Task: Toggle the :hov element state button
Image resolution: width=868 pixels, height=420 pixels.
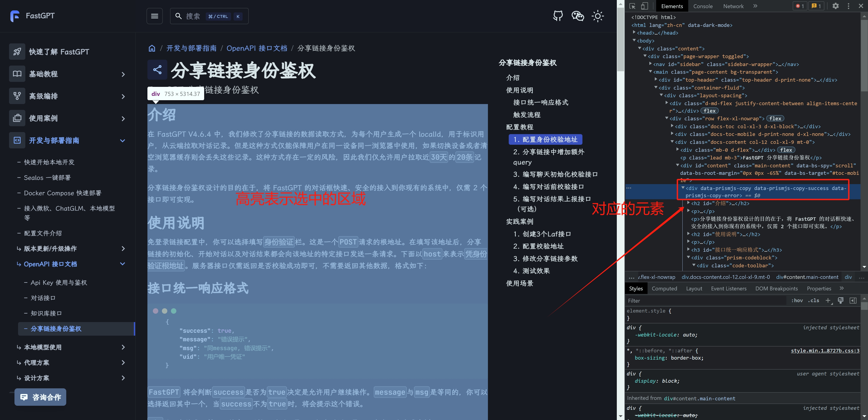Action: point(797,300)
